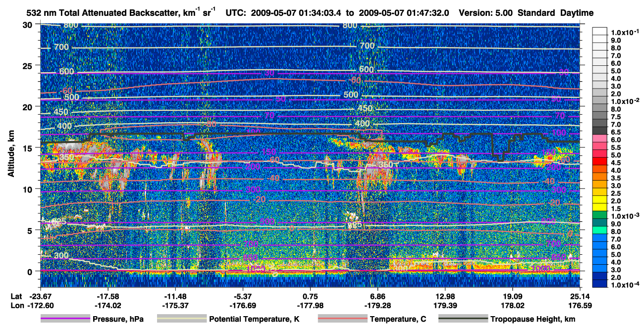The image size is (644, 330).
Task: Click latitude value '12.98'
Action: coord(445,296)
